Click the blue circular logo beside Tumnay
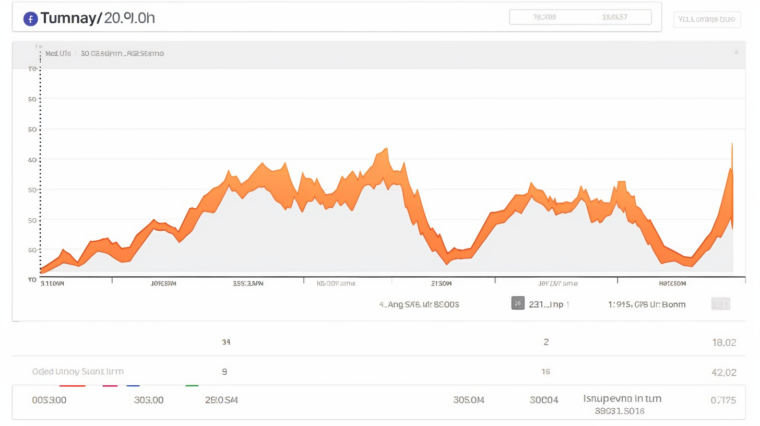Image resolution: width=760 pixels, height=426 pixels. point(30,18)
